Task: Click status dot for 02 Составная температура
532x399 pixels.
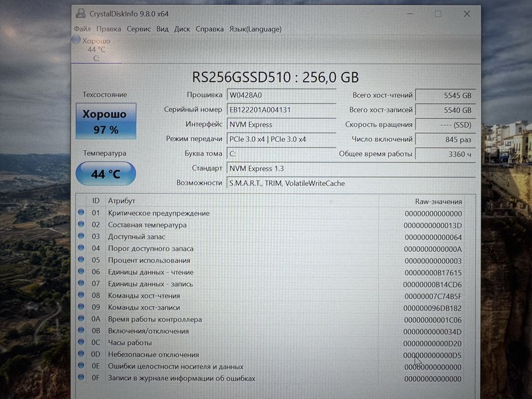Action: pyautogui.click(x=81, y=224)
